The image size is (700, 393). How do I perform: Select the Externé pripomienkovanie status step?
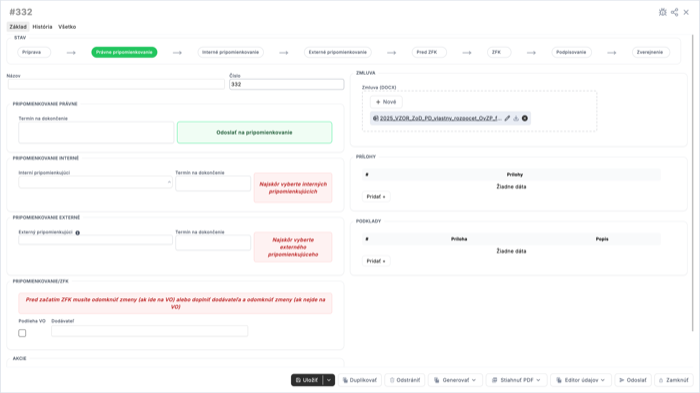tap(338, 52)
